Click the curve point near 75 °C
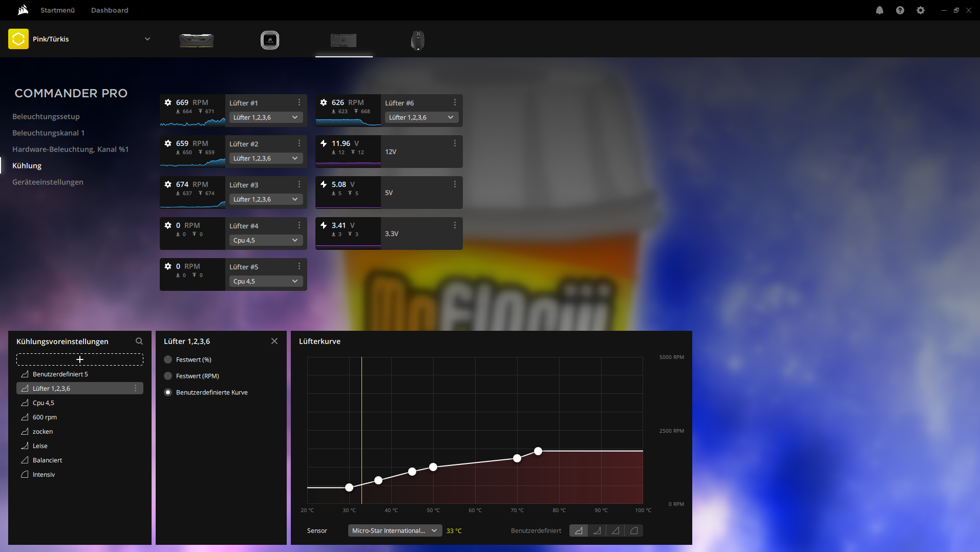This screenshot has height=552, width=980. (x=538, y=451)
